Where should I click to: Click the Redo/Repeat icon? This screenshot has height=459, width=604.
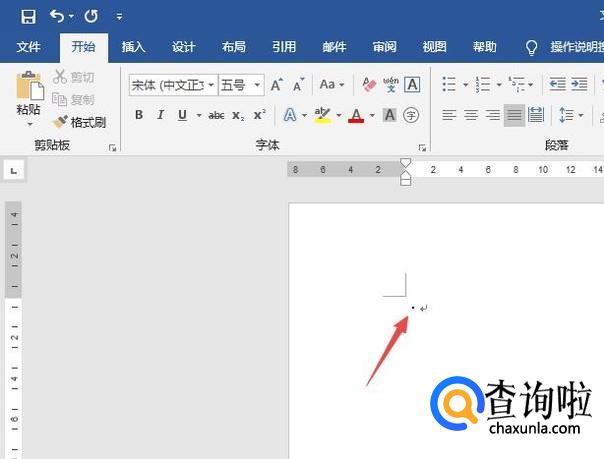(91, 17)
